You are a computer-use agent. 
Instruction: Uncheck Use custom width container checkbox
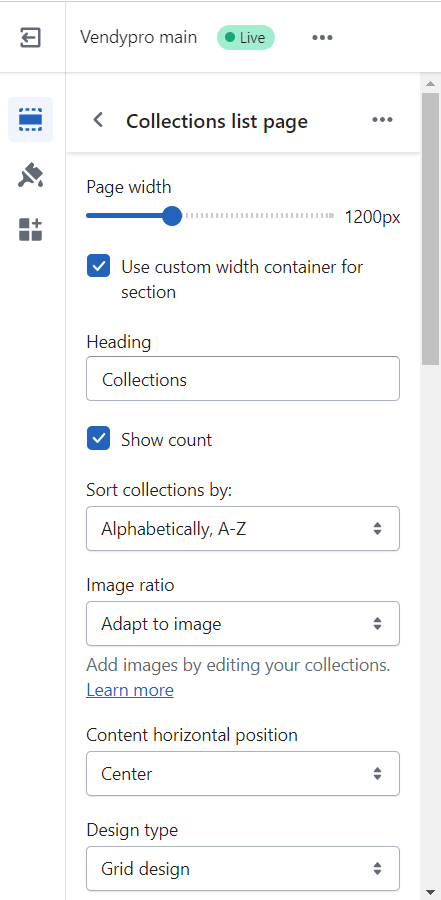point(99,266)
